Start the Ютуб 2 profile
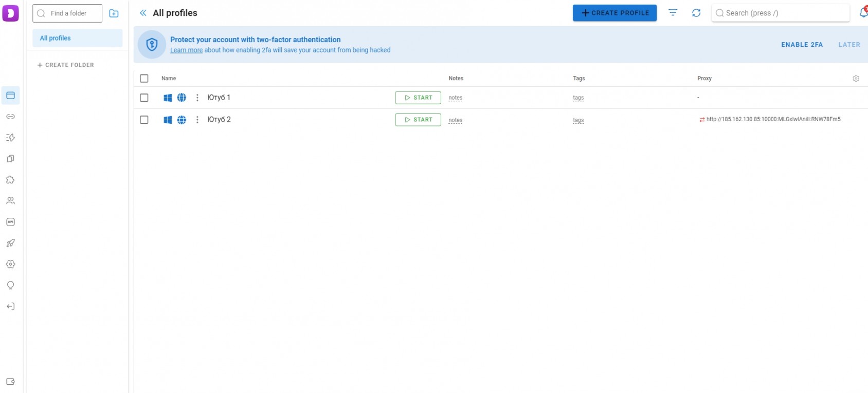868x393 pixels. click(x=418, y=120)
